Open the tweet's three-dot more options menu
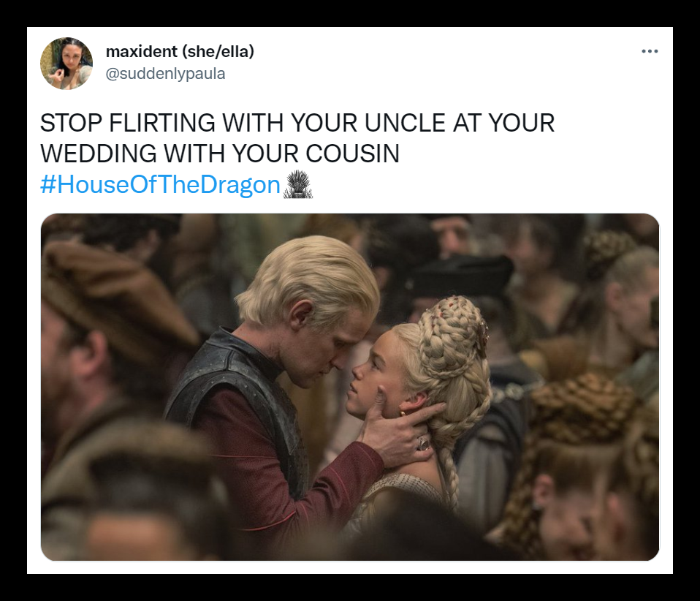The width and height of the screenshot is (700, 601). coord(650,51)
